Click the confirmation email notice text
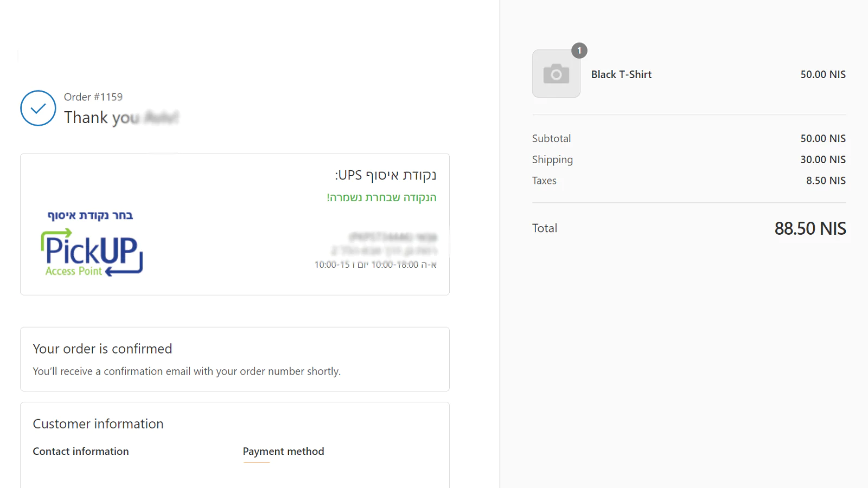 click(x=187, y=371)
